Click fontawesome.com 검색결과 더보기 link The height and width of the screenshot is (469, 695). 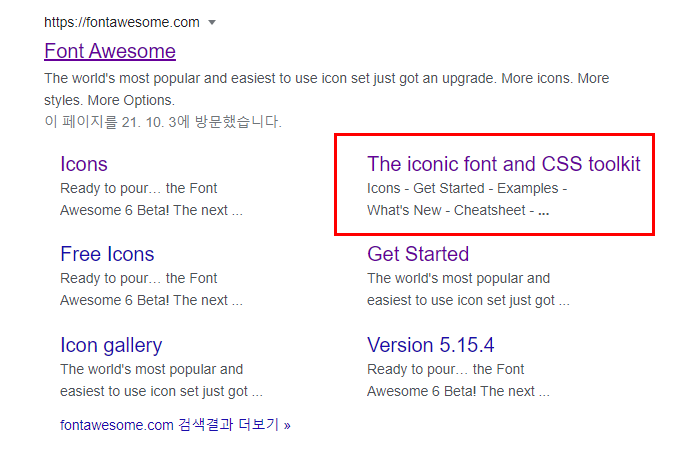[x=176, y=425]
